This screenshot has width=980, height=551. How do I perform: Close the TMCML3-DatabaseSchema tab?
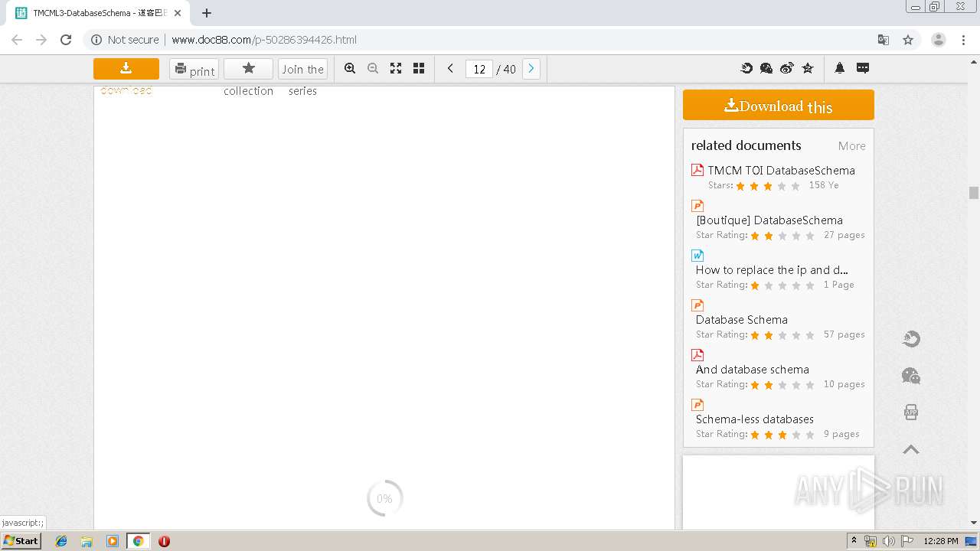(x=178, y=12)
